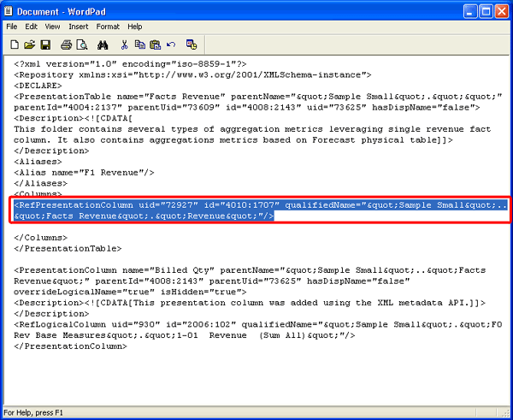Screen dimensions: 513x420
Task: Click the opening DECLARE tag
Action: (38, 86)
